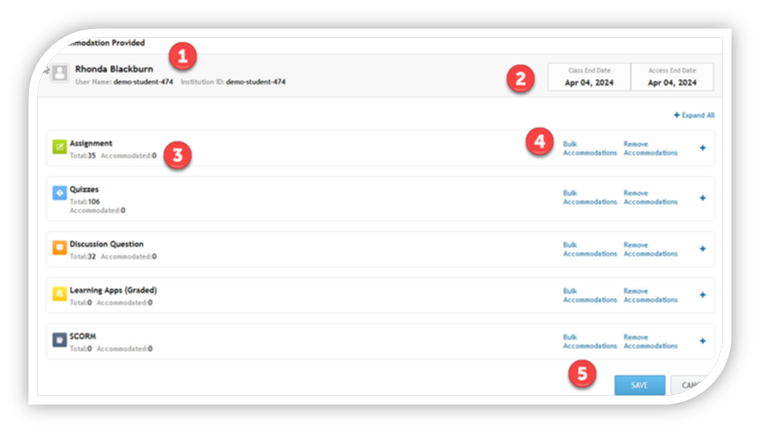761x433 pixels.
Task: Click Expand All link
Action: pyautogui.click(x=694, y=115)
